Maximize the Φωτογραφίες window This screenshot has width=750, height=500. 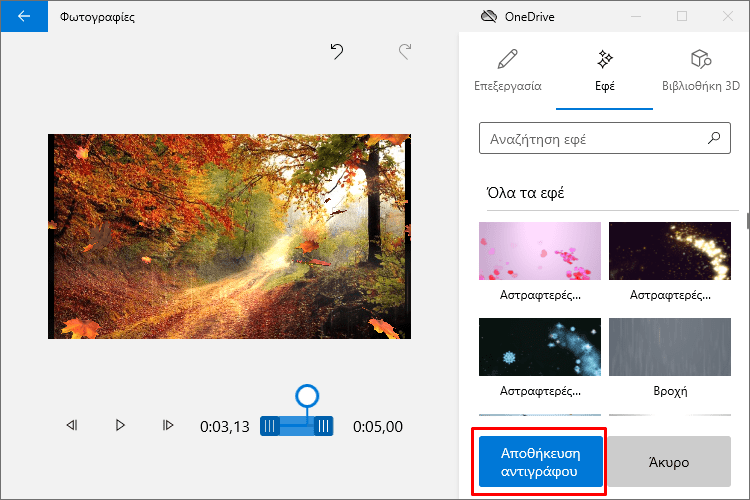682,16
